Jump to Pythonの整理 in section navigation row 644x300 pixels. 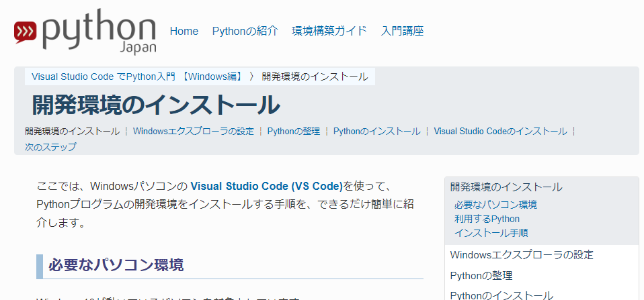(x=294, y=132)
